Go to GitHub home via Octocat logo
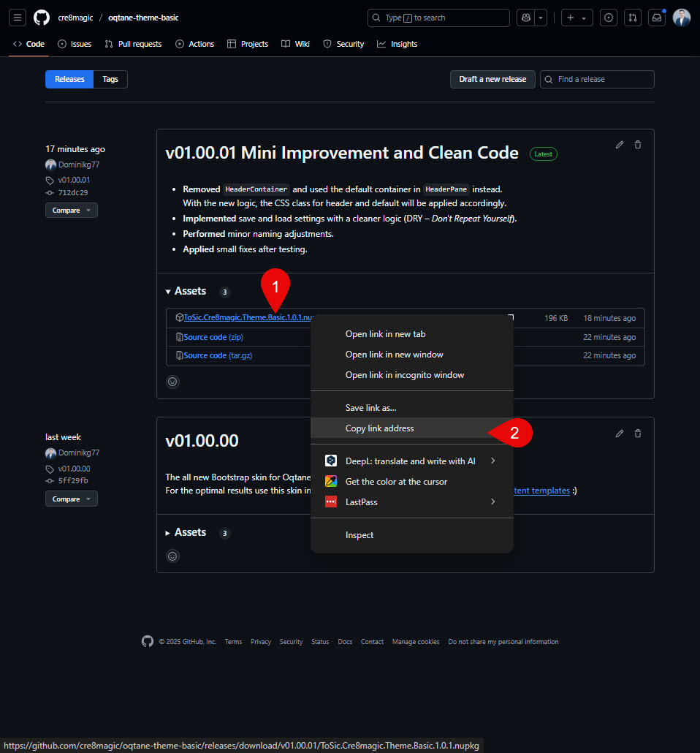700x753 pixels. (42, 18)
